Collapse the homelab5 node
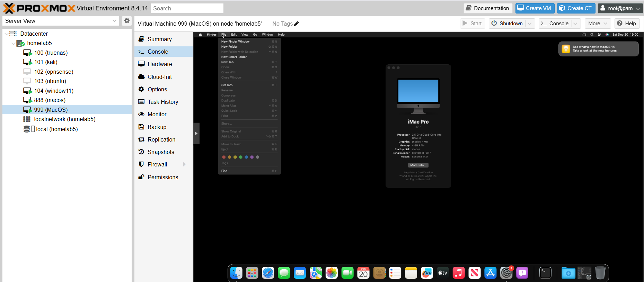This screenshot has width=644, height=282. tap(14, 43)
